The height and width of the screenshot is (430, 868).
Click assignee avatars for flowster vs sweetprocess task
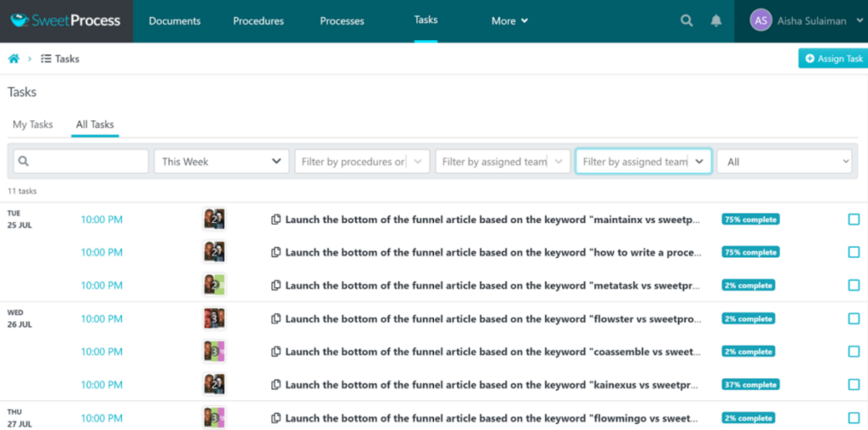[x=214, y=319]
